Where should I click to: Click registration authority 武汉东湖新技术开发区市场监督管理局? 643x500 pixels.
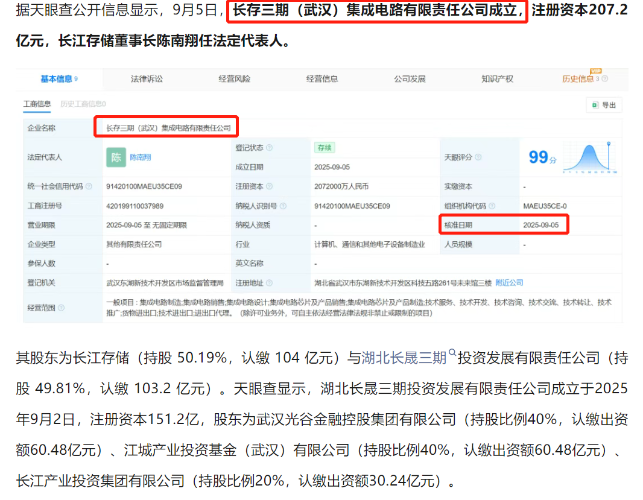click(165, 283)
